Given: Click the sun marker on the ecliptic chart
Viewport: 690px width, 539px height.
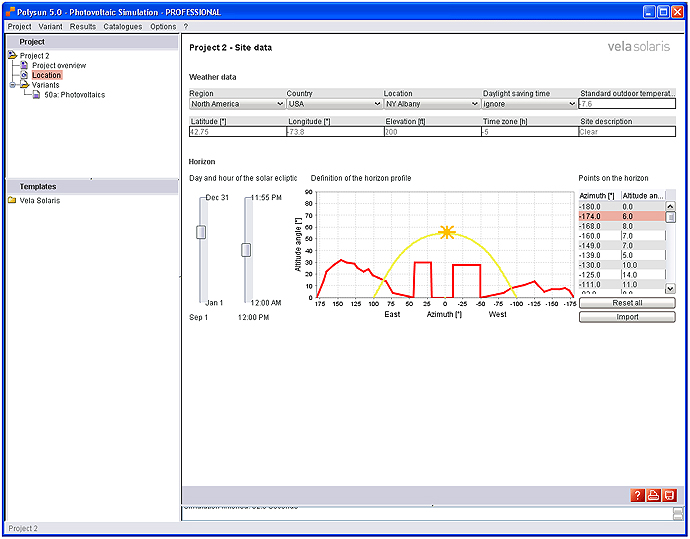Looking at the screenshot, I should coord(446,233).
